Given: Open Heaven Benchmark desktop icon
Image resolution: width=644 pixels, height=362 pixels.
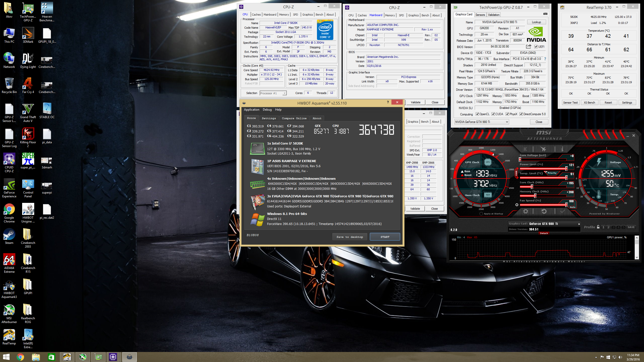Looking at the screenshot, I should pyautogui.click(x=47, y=12).
